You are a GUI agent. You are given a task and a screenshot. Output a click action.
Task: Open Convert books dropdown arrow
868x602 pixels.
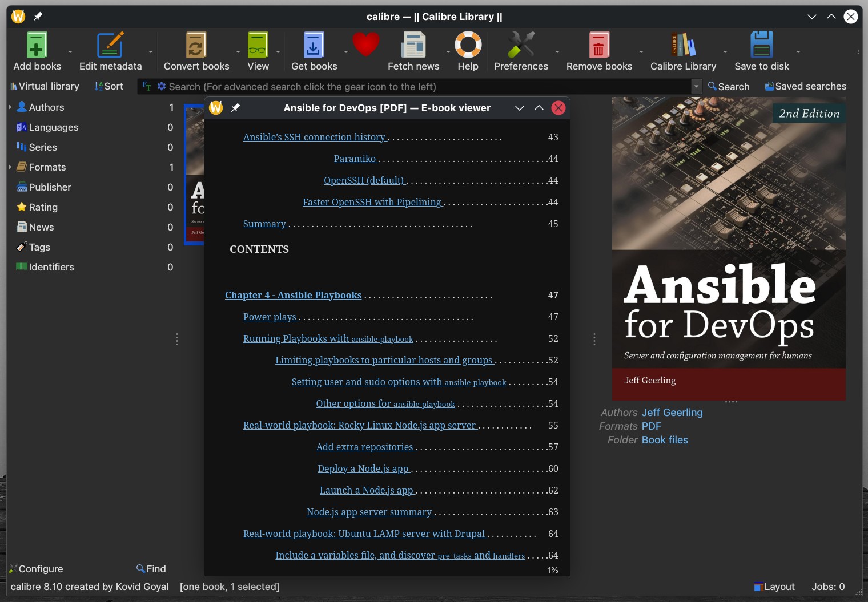[x=238, y=52]
